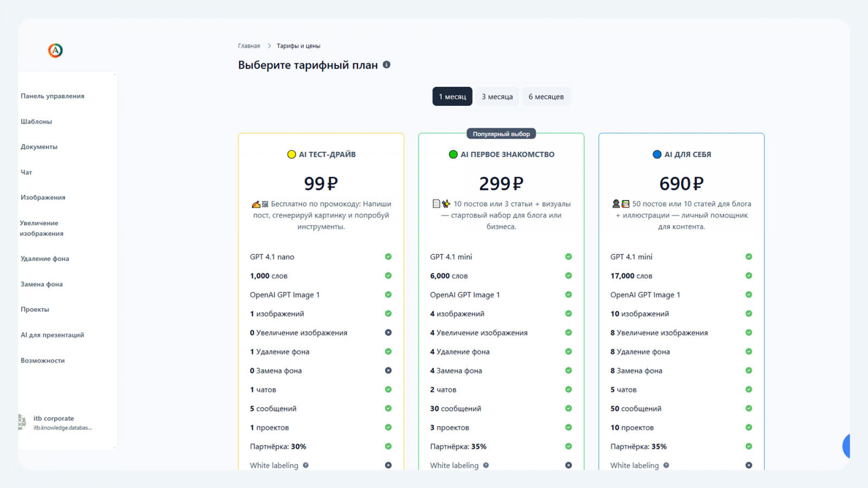Open 'Удаление фона' from the sidebar

[x=45, y=259]
